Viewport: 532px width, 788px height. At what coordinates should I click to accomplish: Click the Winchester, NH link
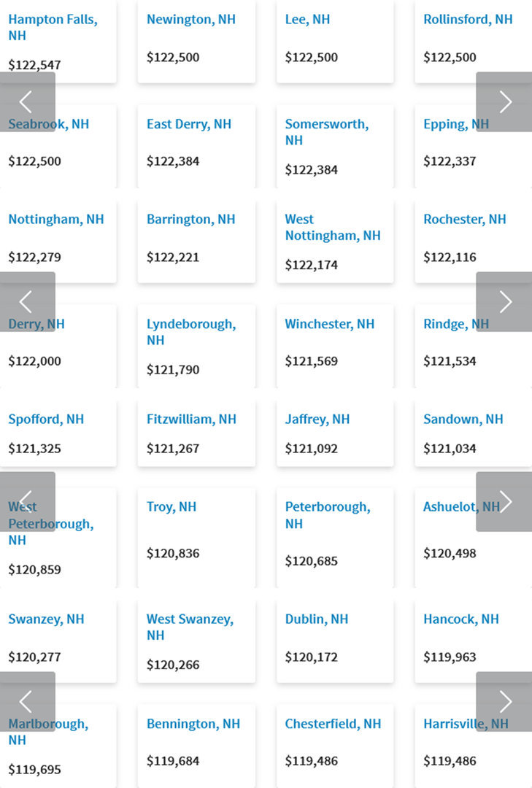coord(330,324)
